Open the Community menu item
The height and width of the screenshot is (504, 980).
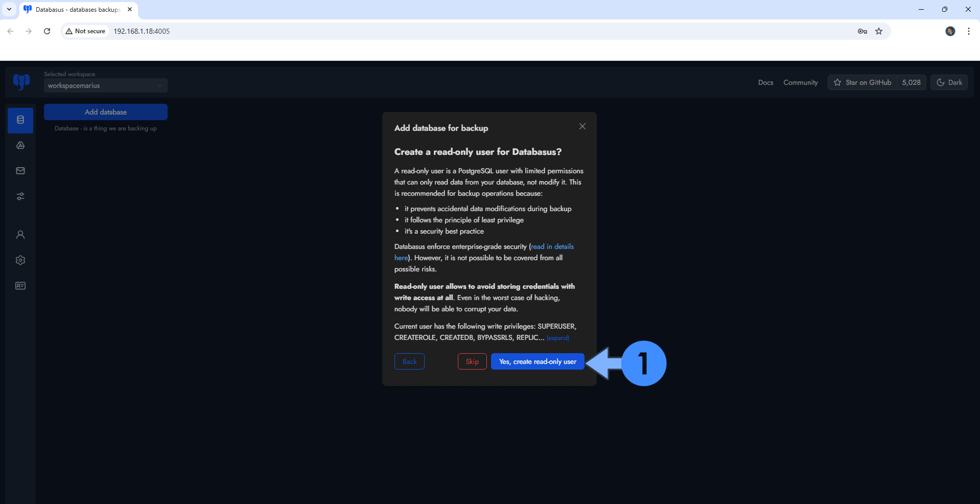pyautogui.click(x=800, y=82)
